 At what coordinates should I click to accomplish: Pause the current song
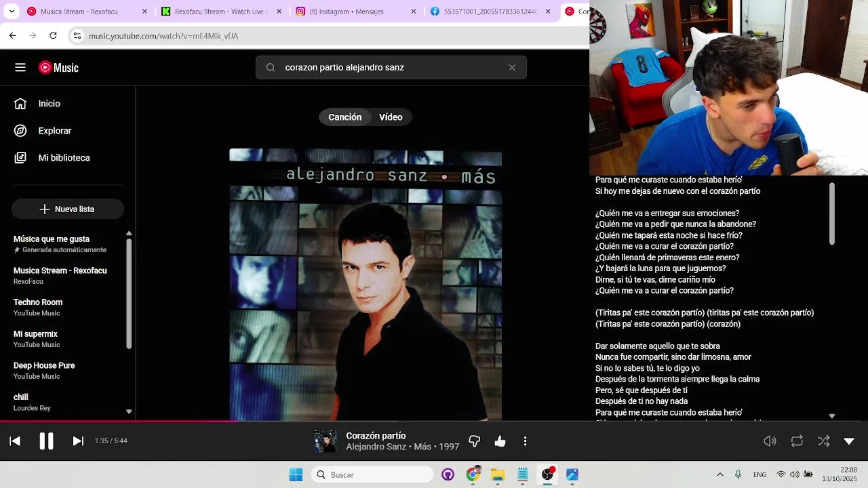tap(46, 441)
